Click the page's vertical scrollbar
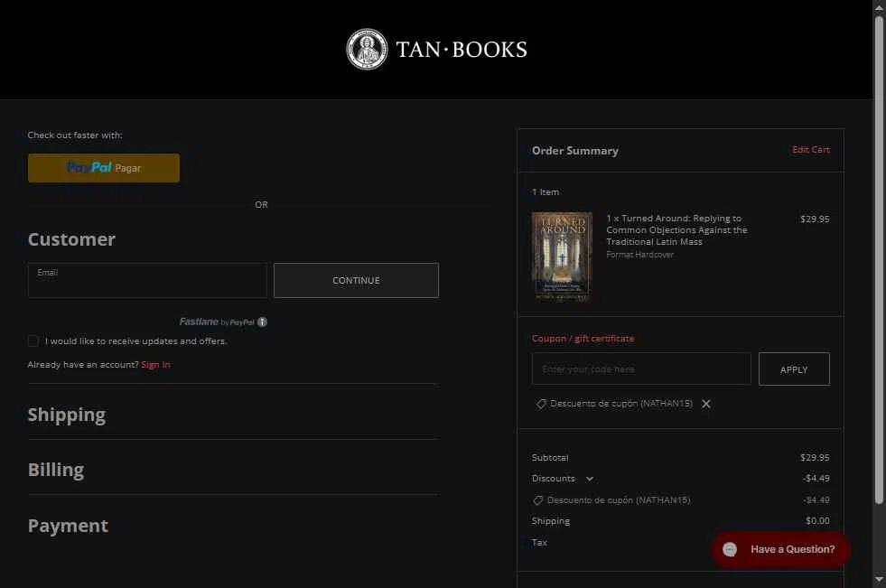The width and height of the screenshot is (886, 588). point(879,260)
